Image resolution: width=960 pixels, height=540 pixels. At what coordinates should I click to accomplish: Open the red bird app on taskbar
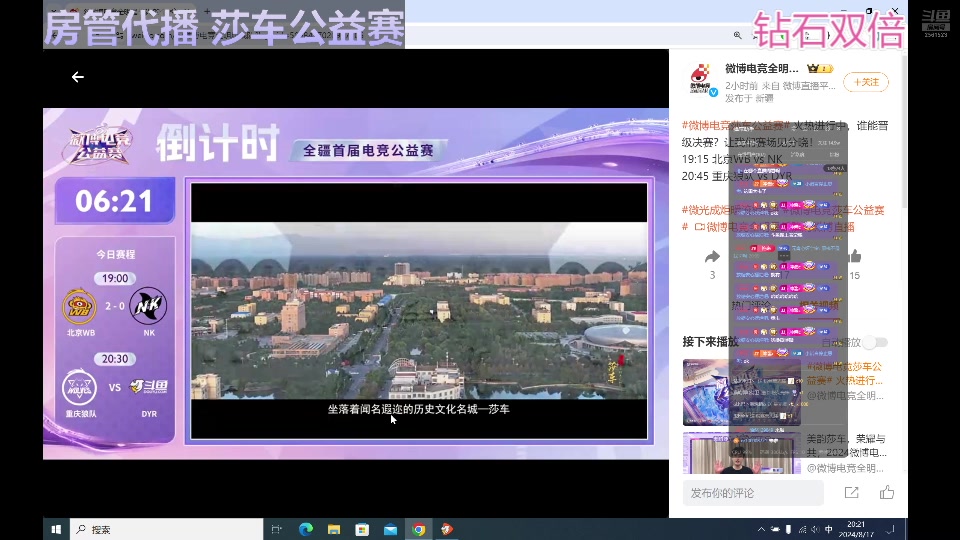pos(447,530)
